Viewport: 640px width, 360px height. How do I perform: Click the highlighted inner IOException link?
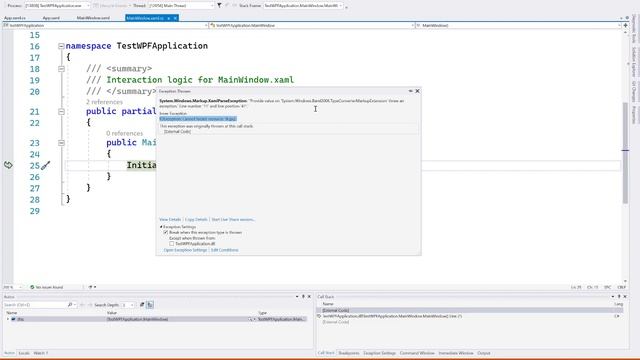(198, 119)
